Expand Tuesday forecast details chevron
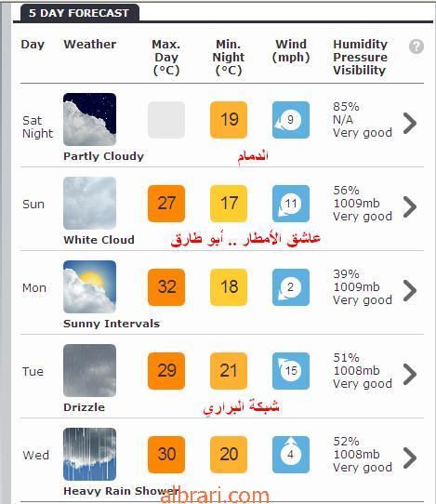This screenshot has height=504, width=436. (410, 374)
